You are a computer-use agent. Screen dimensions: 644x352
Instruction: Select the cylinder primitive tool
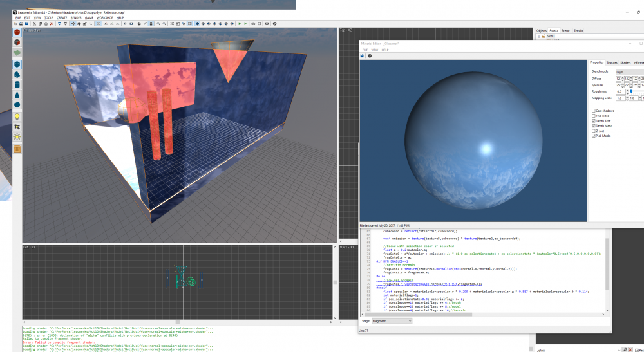(x=17, y=84)
